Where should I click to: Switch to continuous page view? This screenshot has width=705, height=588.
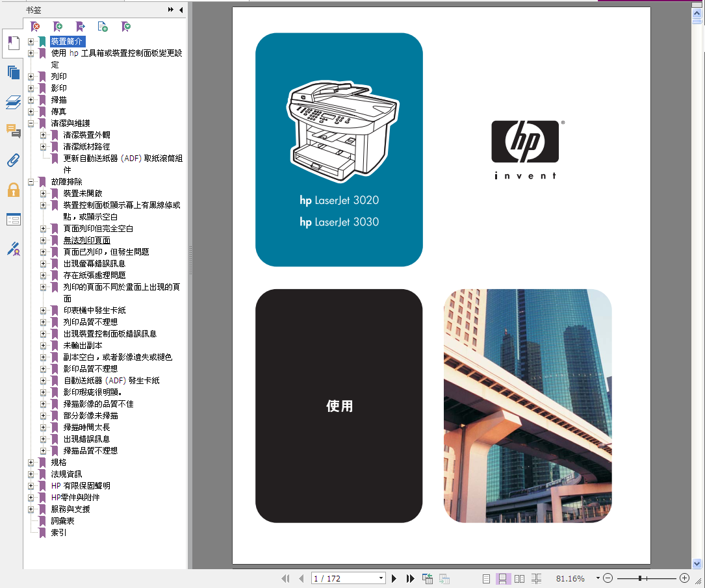[x=503, y=578]
